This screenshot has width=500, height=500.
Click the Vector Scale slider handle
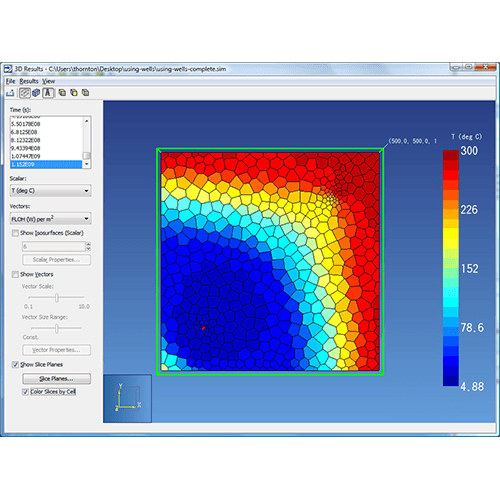pos(57,298)
